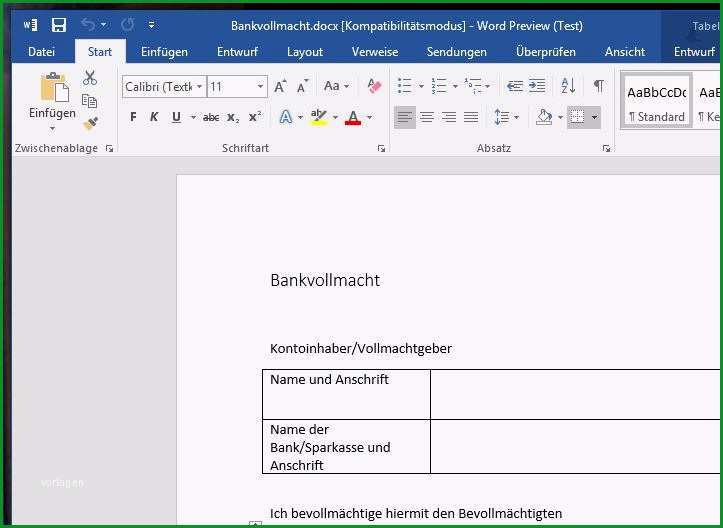Click the Grow Font icon
The height and width of the screenshot is (528, 723).
click(280, 86)
